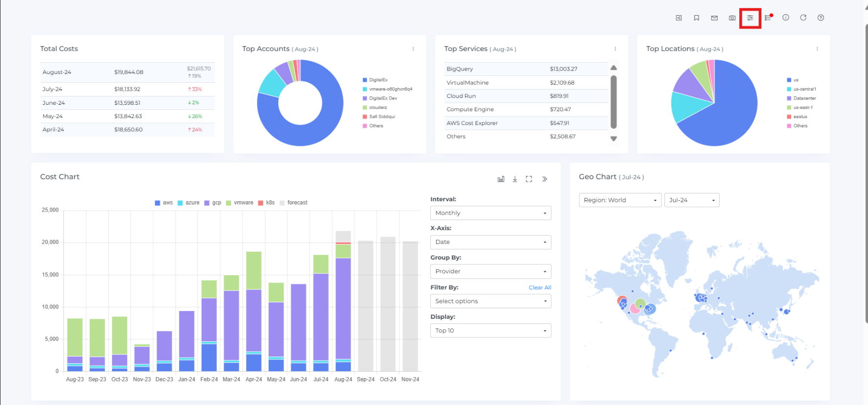Open the Interval dropdown showing Monthly
868x405 pixels.
click(x=491, y=213)
